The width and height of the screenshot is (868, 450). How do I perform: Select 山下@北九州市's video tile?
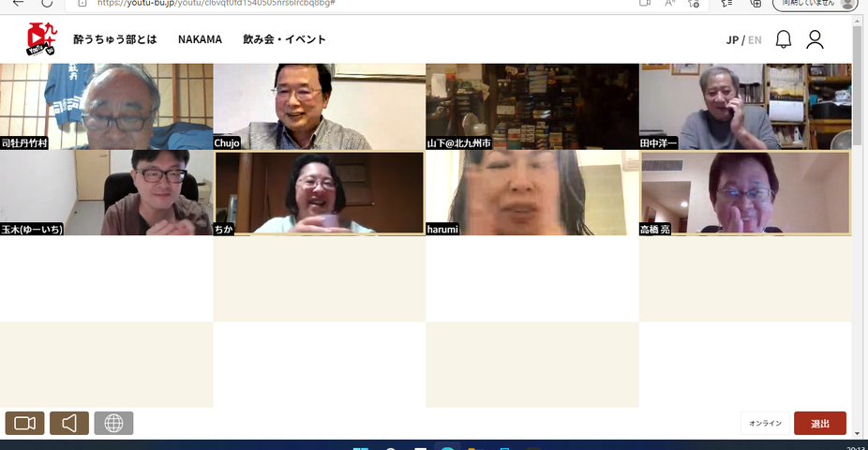(532, 106)
